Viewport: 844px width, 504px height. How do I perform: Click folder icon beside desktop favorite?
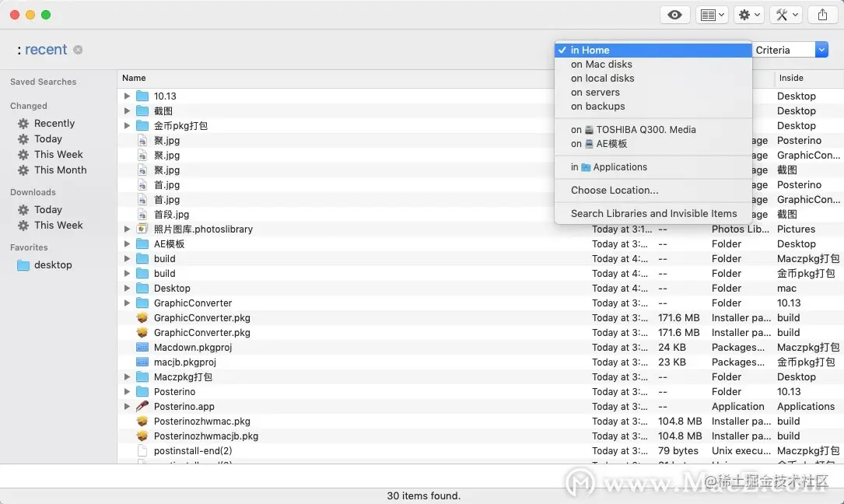(23, 265)
